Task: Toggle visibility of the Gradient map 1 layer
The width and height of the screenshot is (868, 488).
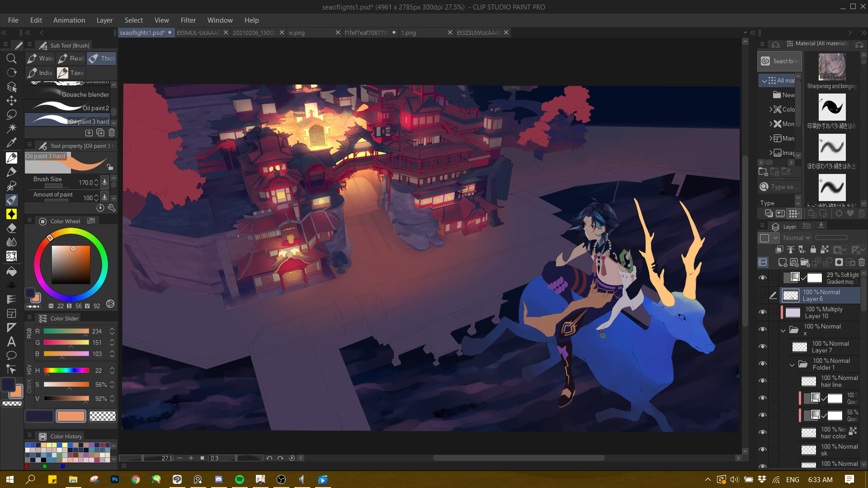Action: click(x=763, y=278)
